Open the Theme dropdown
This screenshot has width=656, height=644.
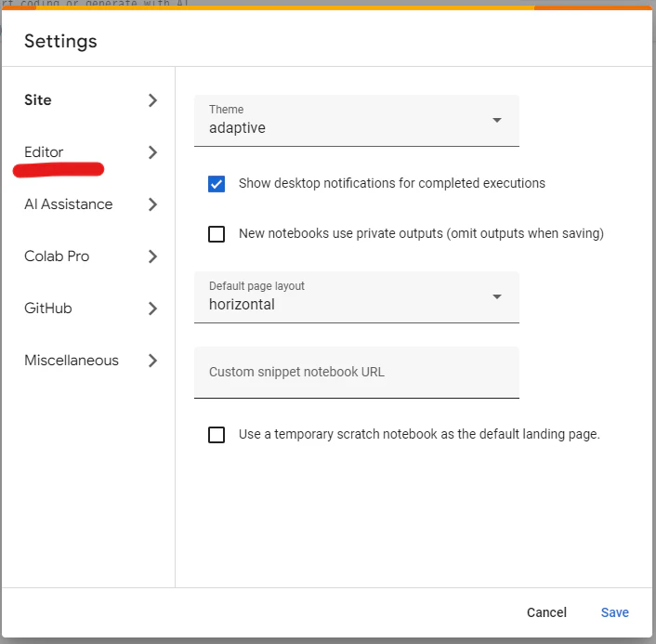[357, 121]
